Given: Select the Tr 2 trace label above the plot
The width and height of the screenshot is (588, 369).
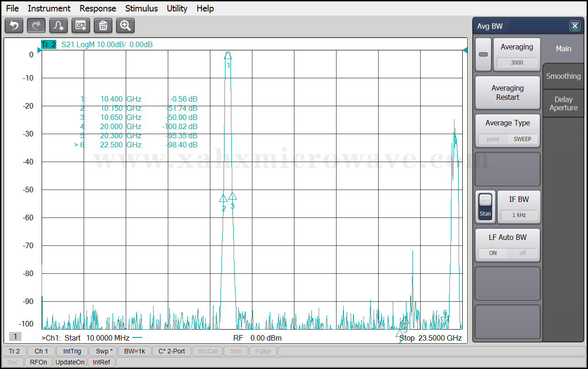Looking at the screenshot, I should [48, 44].
